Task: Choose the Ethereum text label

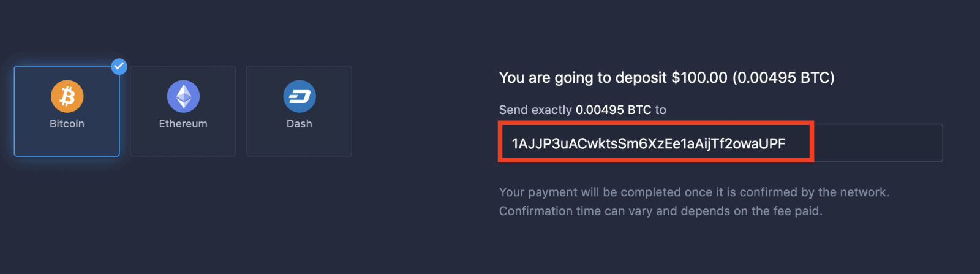Action: tap(183, 124)
